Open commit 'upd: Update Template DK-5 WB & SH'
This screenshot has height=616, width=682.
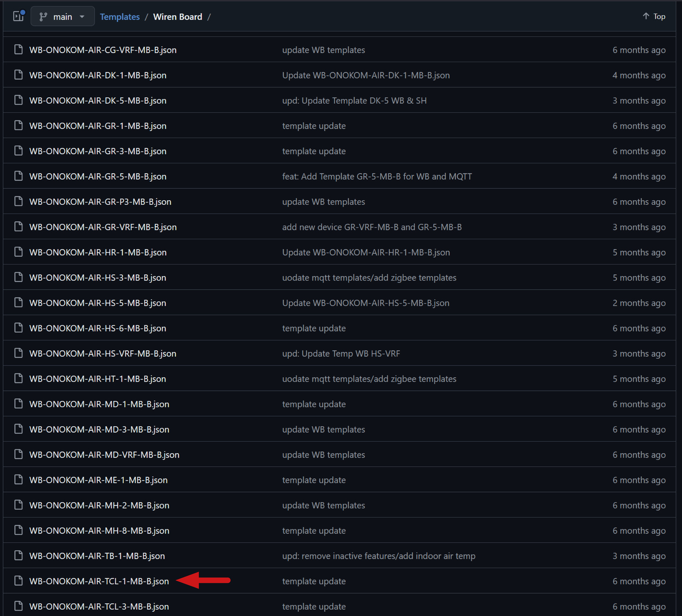354,101
